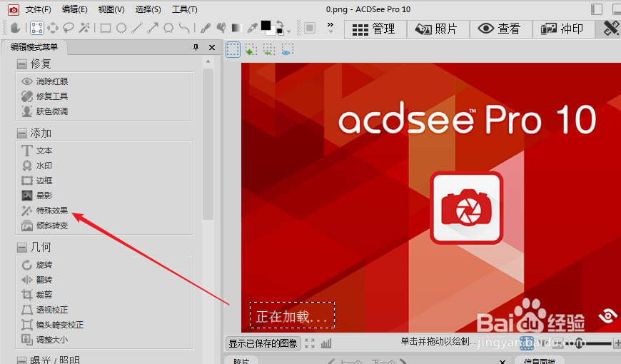This screenshot has height=364, width=621.
Task: Open 倾斜转变 tilt-shift tool
Action: 45,226
